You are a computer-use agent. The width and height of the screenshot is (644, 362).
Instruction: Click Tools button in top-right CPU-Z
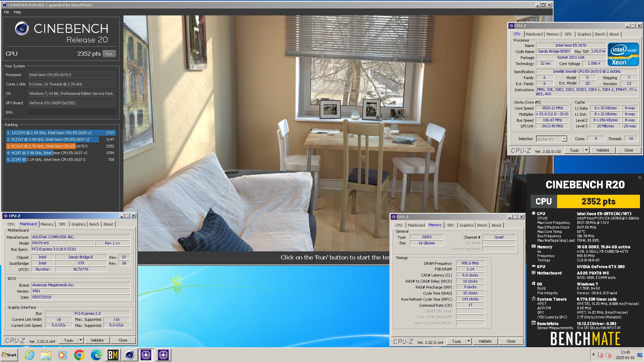[x=574, y=150]
